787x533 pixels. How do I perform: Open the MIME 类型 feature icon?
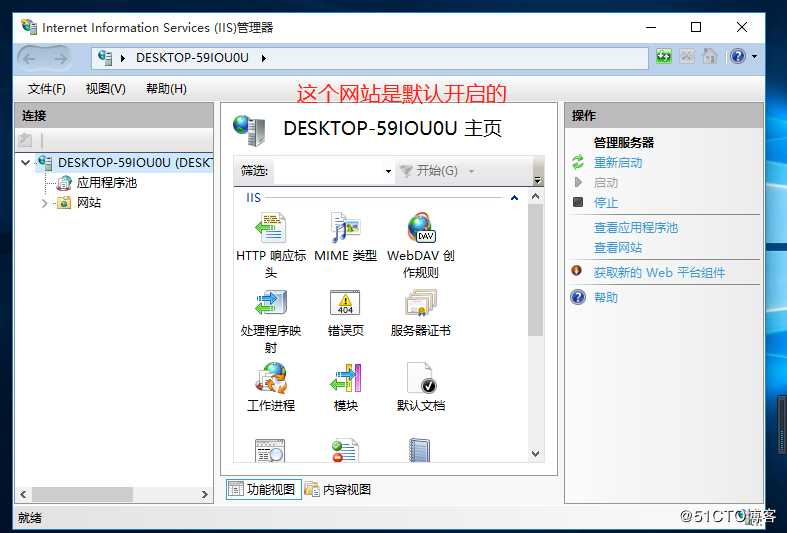pyautogui.click(x=345, y=228)
